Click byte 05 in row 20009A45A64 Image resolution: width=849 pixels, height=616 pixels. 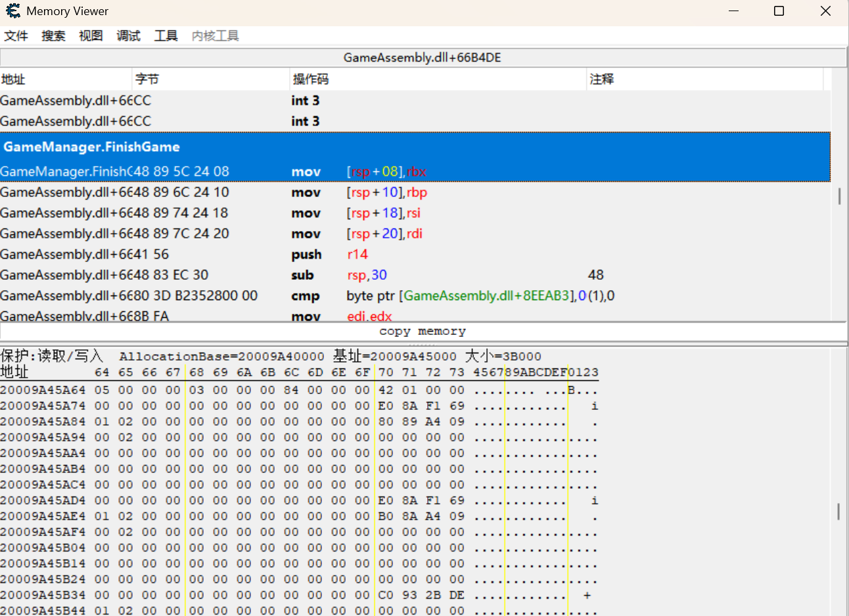[102, 390]
